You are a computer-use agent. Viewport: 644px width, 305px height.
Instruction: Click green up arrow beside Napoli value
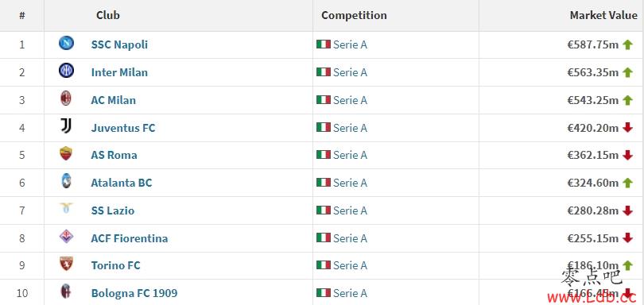tap(627, 44)
